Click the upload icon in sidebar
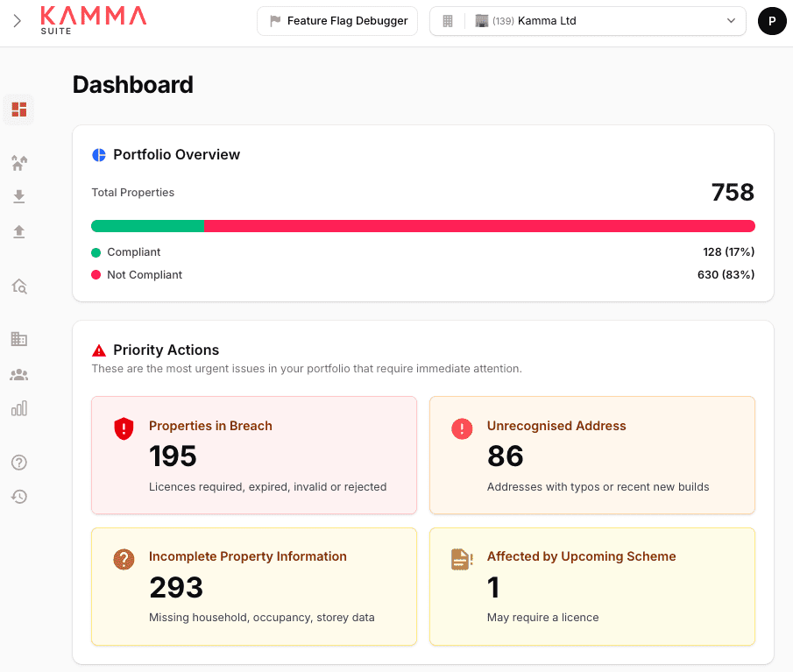 [19, 231]
